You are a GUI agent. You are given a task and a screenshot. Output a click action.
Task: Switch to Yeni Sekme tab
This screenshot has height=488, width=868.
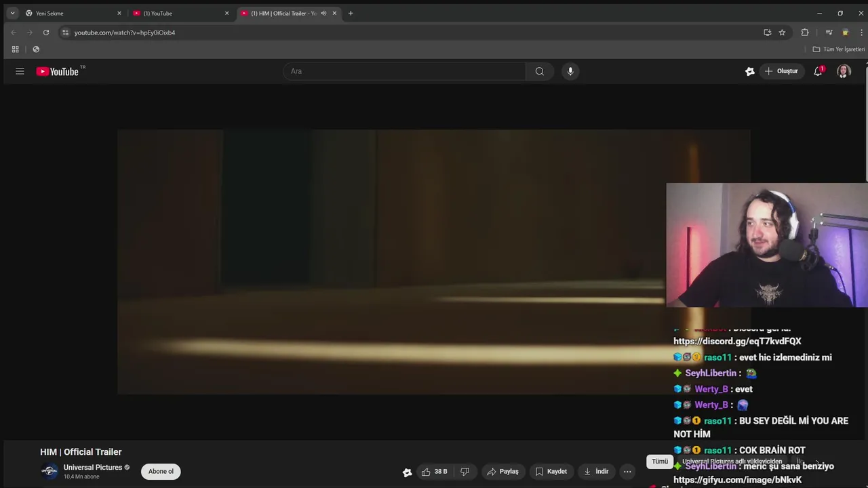click(73, 14)
